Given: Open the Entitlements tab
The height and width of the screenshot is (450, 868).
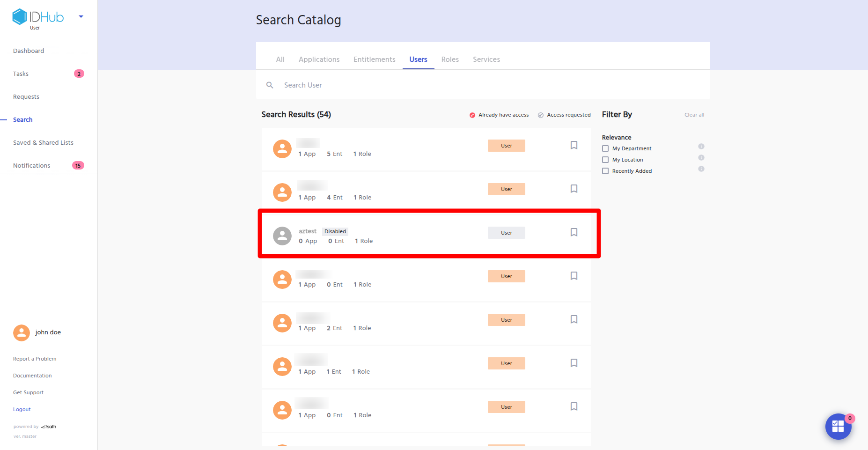Looking at the screenshot, I should click(x=374, y=59).
